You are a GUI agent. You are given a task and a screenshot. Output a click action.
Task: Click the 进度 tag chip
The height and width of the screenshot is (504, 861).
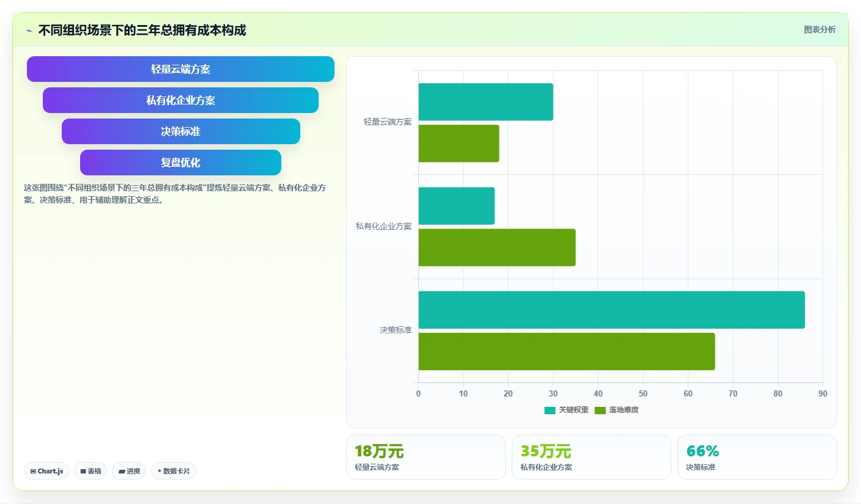point(129,471)
